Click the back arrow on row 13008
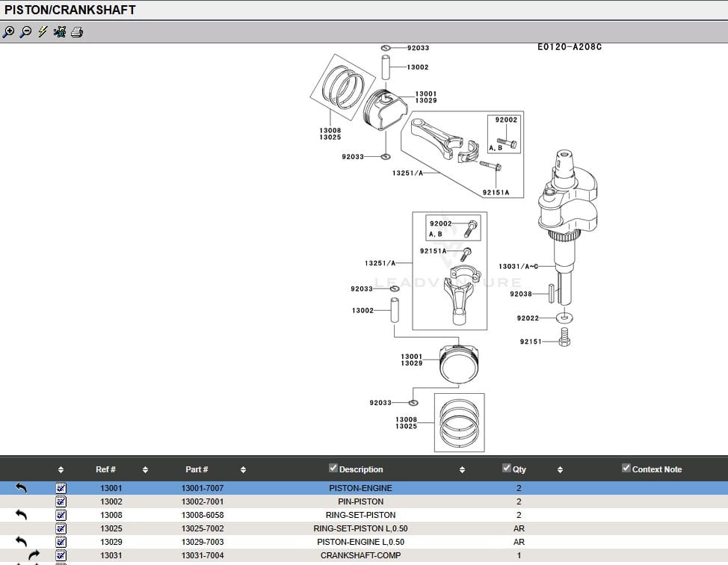This screenshot has width=728, height=565. [21, 515]
